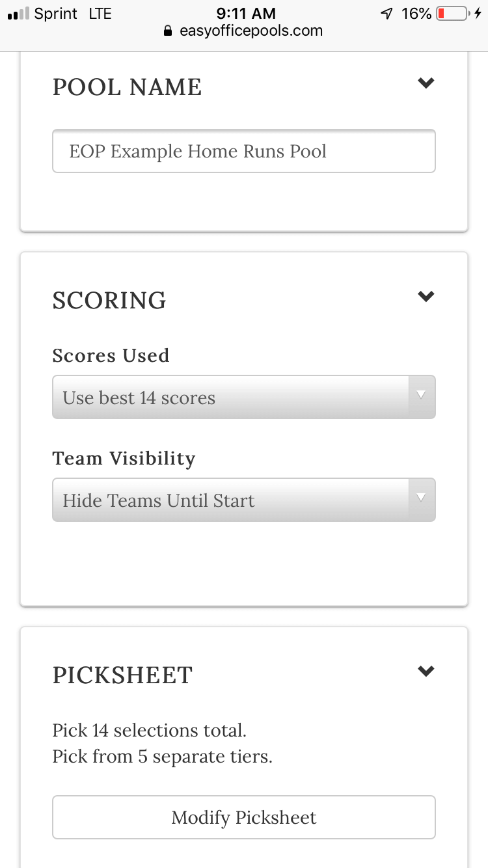Tap the Scores Used label
Image resolution: width=488 pixels, height=868 pixels.
[111, 355]
